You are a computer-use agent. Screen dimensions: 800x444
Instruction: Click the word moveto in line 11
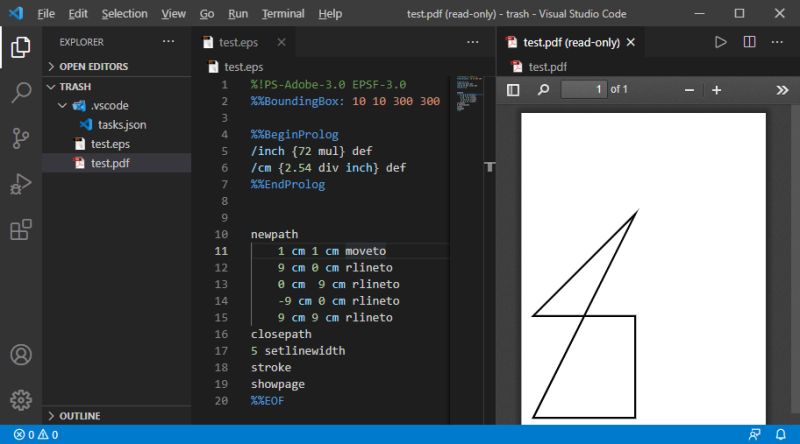(365, 251)
